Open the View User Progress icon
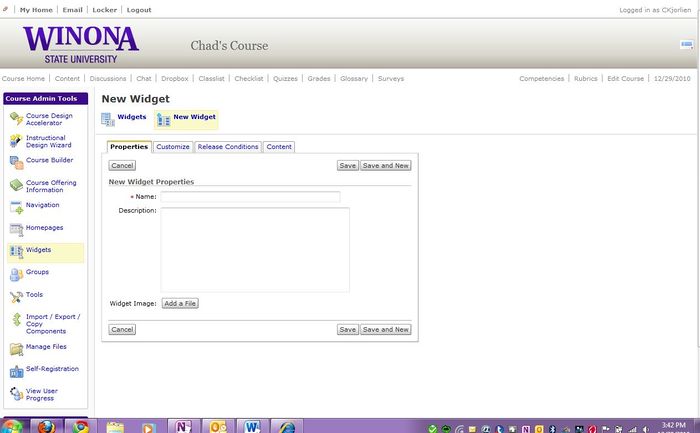This screenshot has width=700, height=433. pos(15,394)
